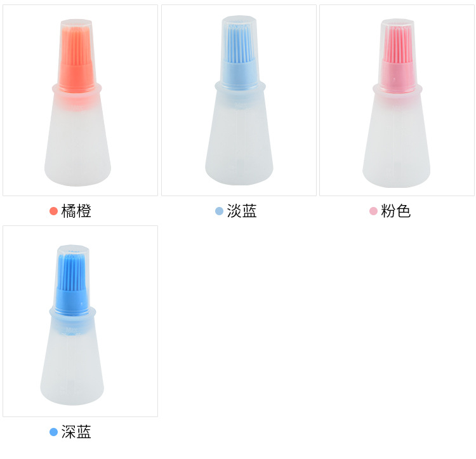Open the light blue brush bottle image

click(239, 100)
